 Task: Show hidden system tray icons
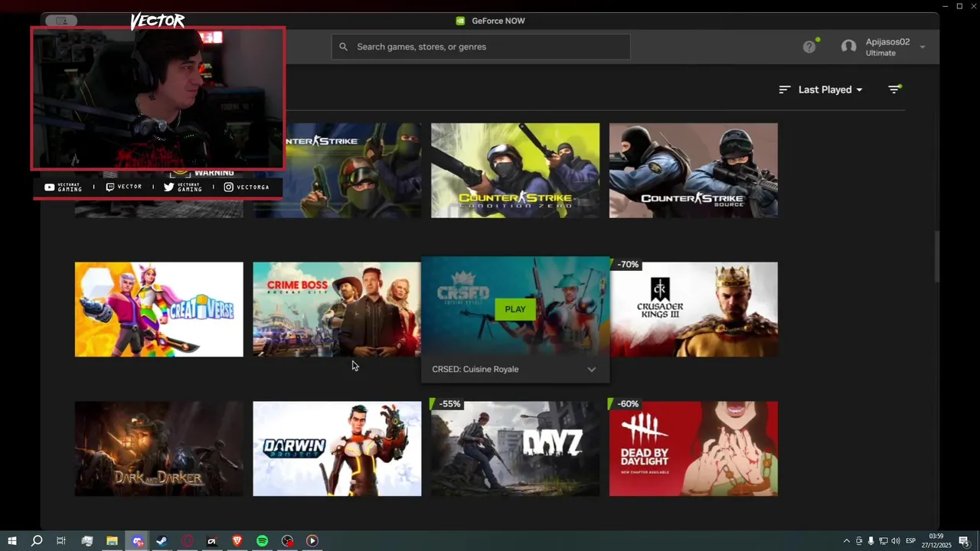click(846, 541)
